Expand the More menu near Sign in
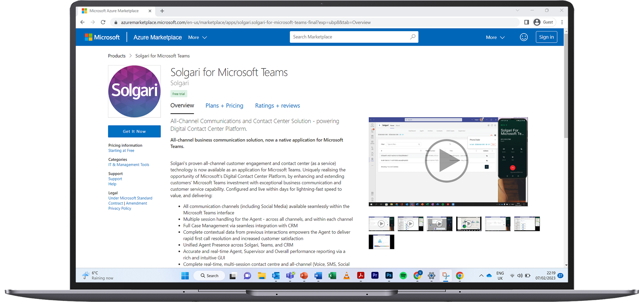 tap(495, 37)
